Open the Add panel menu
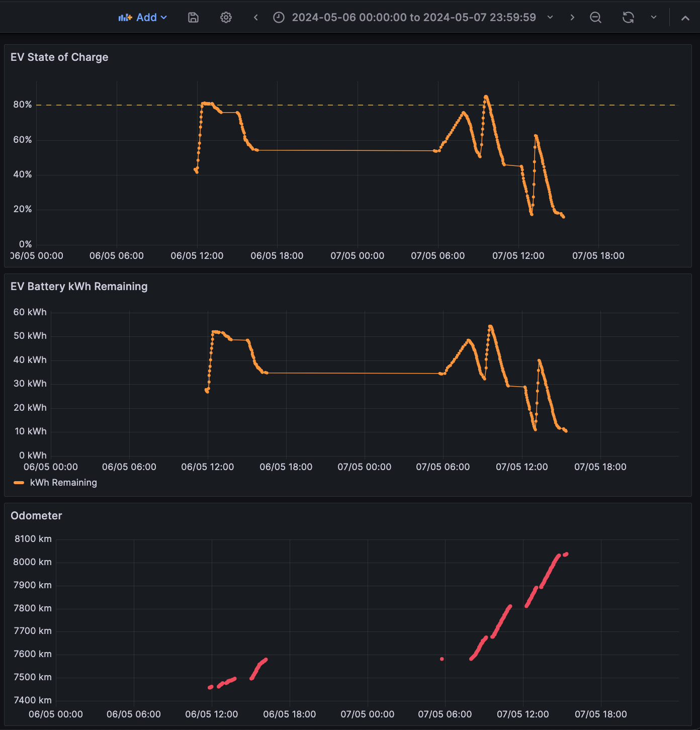This screenshot has width=700, height=730. (x=143, y=18)
